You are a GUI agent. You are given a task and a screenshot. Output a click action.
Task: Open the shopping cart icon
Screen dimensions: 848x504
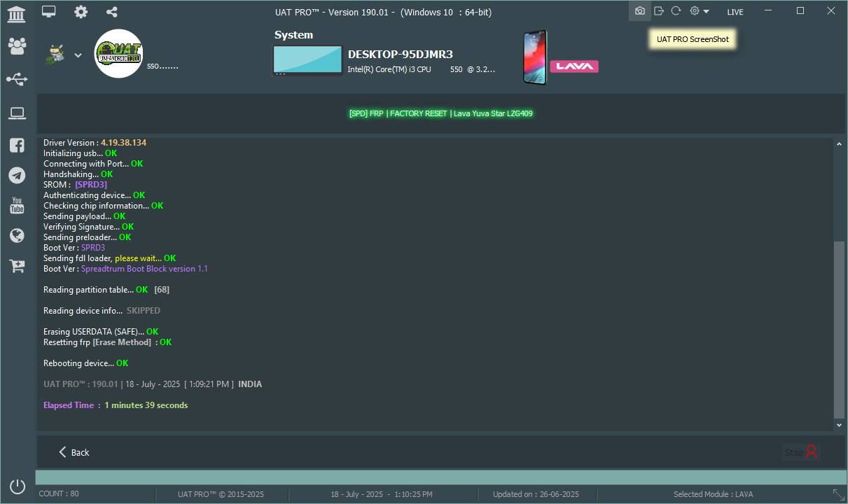(17, 266)
